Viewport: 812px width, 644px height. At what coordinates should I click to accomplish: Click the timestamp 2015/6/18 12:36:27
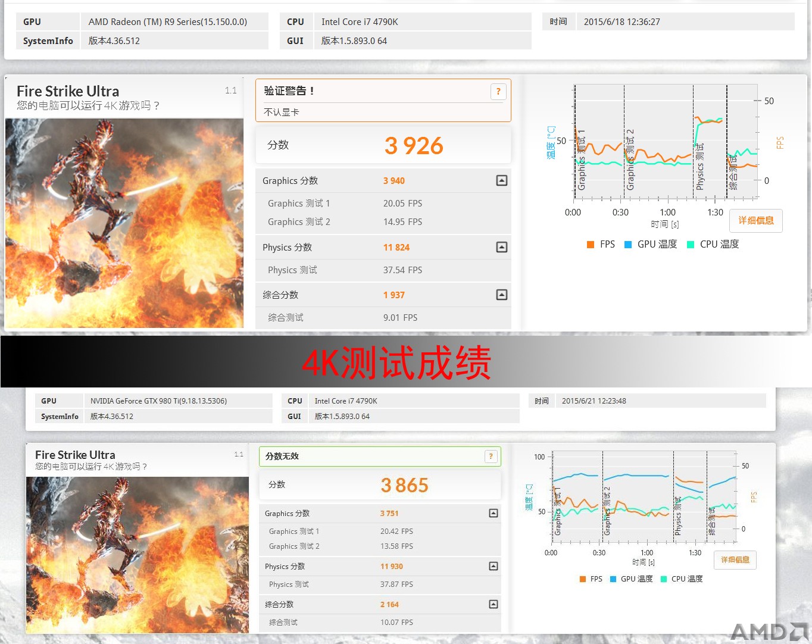622,22
